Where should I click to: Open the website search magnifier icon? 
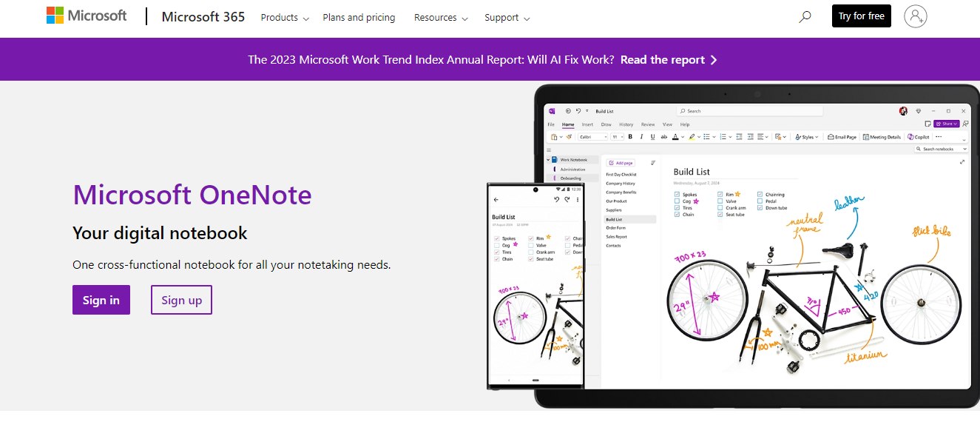tap(805, 16)
